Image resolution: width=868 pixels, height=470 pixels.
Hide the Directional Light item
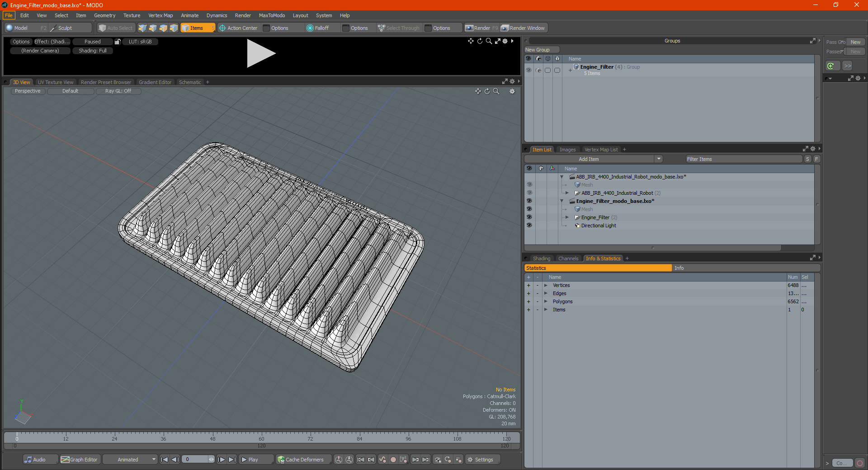coord(529,226)
